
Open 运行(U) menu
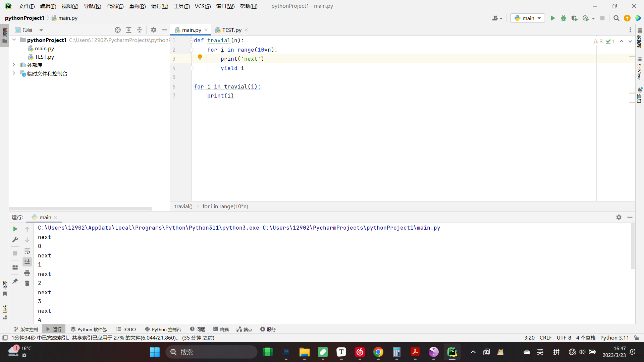[x=160, y=6]
